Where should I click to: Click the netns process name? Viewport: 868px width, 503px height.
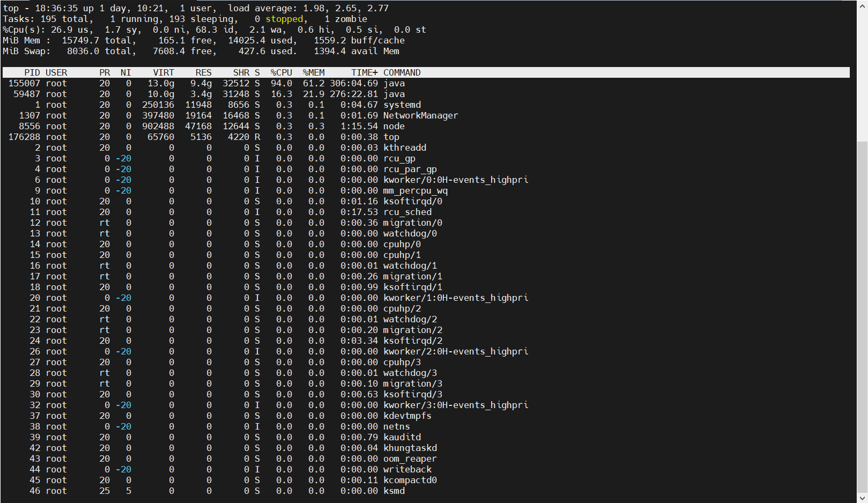[x=397, y=426]
